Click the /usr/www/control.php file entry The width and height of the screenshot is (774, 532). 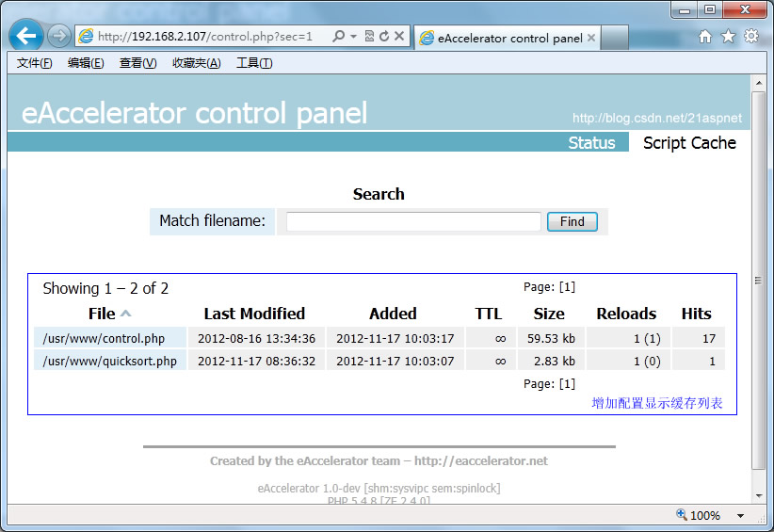pyautogui.click(x=104, y=339)
